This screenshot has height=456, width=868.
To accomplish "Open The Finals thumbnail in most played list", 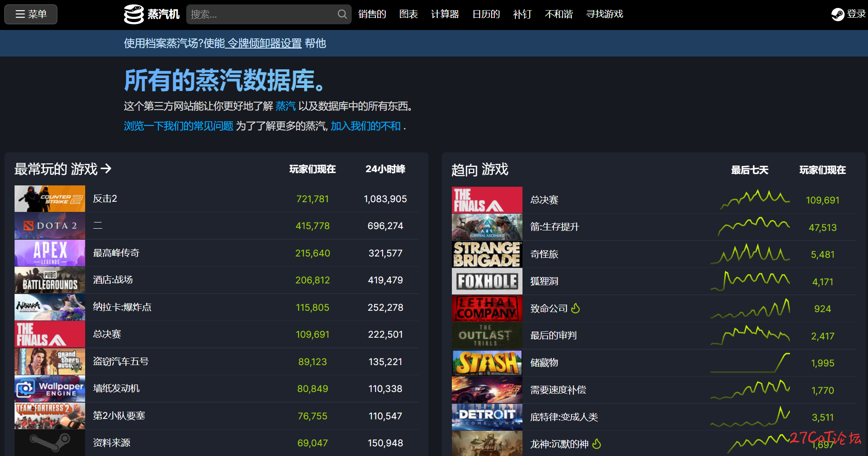I will tap(50, 334).
